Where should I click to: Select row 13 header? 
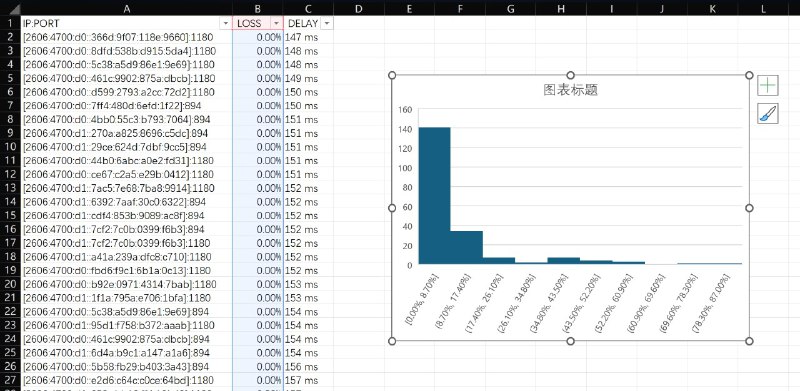pos(10,188)
